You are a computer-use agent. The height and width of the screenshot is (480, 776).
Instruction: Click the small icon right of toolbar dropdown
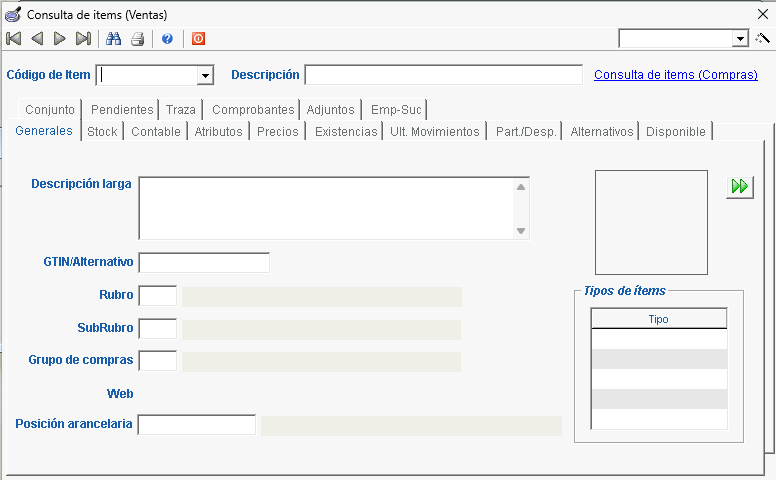coord(763,38)
